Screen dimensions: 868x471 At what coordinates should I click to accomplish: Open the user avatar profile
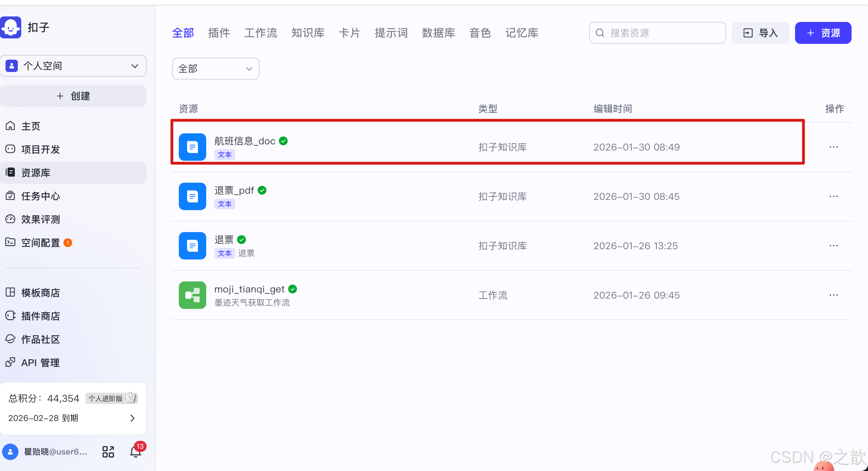(x=10, y=451)
